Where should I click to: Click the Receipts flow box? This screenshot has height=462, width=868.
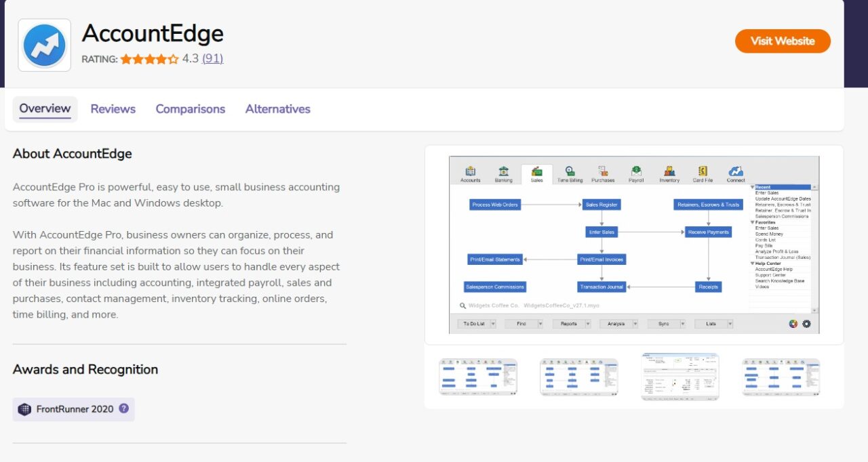(708, 287)
